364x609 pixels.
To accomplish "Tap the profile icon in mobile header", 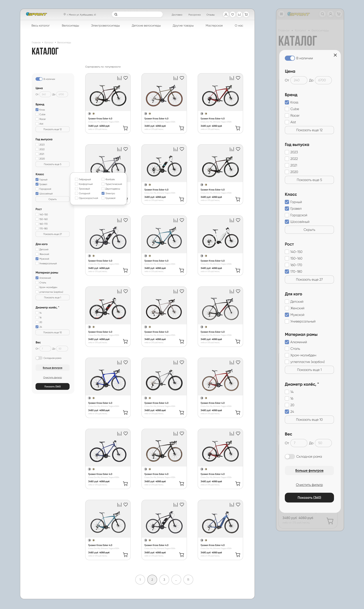I will click(x=331, y=14).
